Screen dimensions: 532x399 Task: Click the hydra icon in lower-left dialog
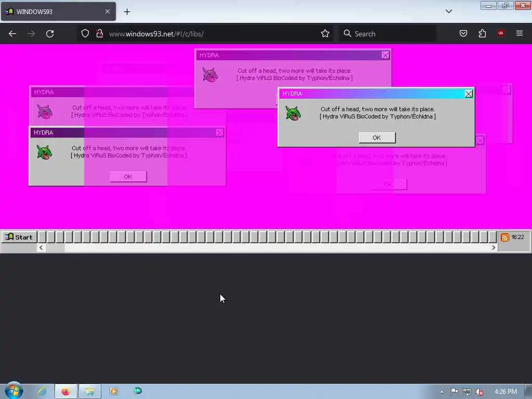click(x=45, y=152)
